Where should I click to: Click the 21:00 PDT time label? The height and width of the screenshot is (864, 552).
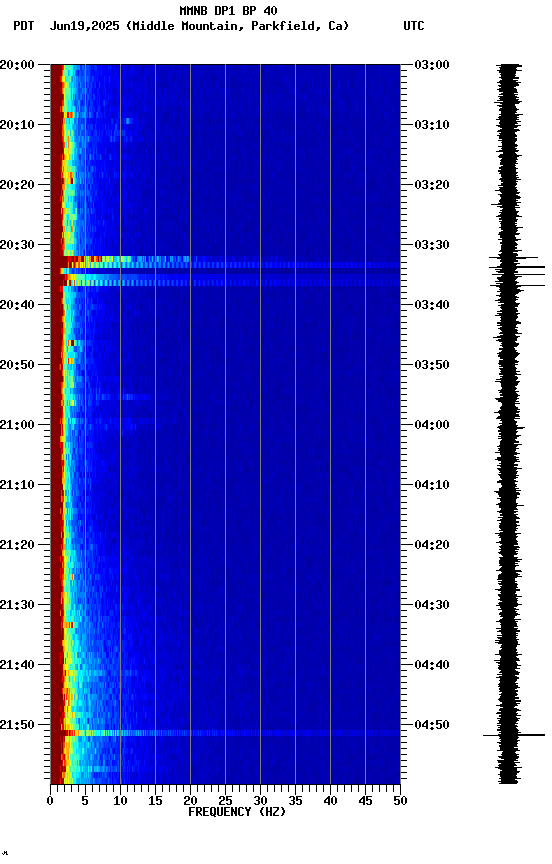coord(17,425)
